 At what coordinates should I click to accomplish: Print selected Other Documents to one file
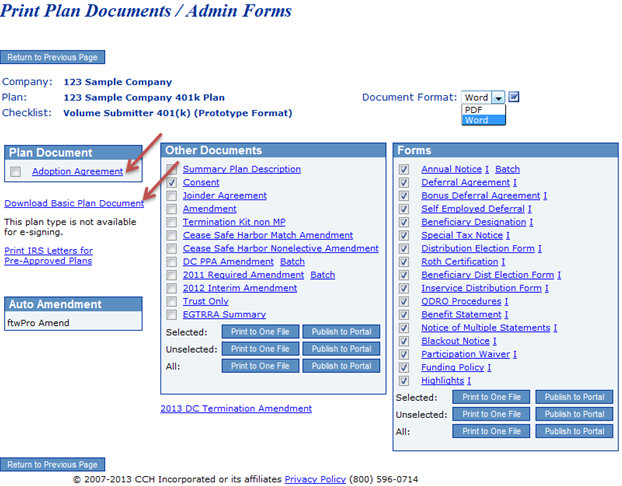tap(260, 332)
